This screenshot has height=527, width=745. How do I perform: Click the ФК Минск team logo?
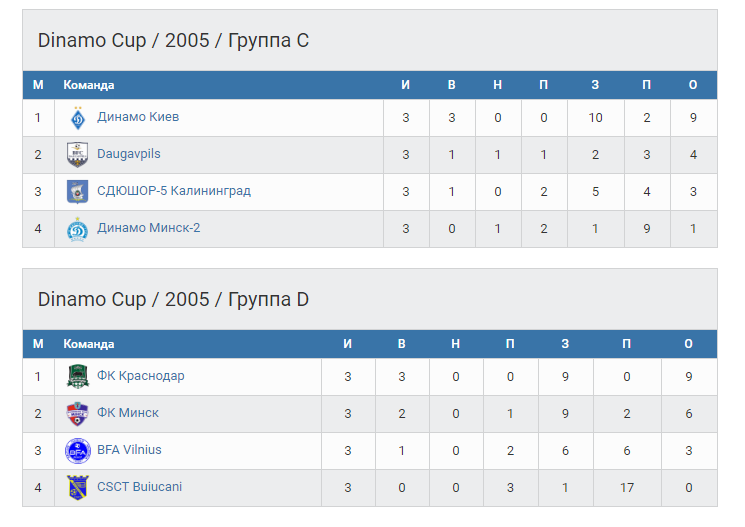(x=77, y=414)
